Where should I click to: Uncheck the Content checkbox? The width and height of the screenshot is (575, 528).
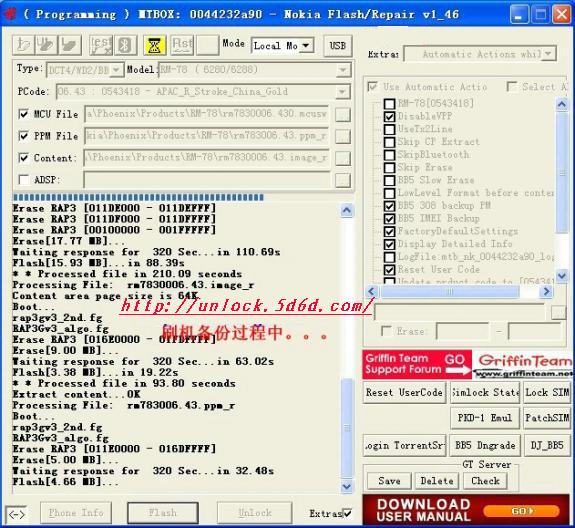23,158
